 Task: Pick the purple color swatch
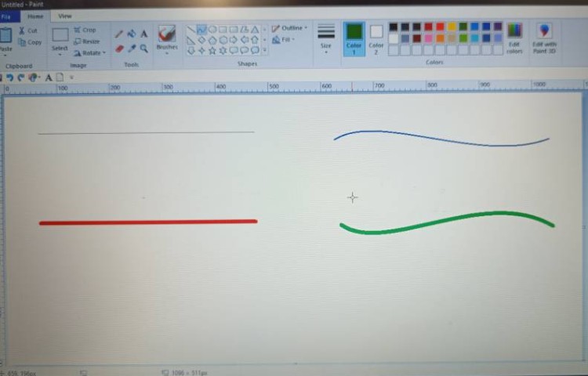click(x=498, y=27)
